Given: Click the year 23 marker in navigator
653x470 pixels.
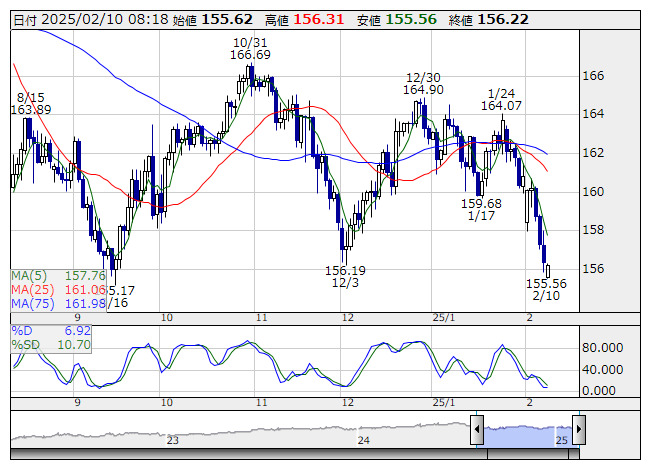Looking at the screenshot, I should (x=172, y=440).
